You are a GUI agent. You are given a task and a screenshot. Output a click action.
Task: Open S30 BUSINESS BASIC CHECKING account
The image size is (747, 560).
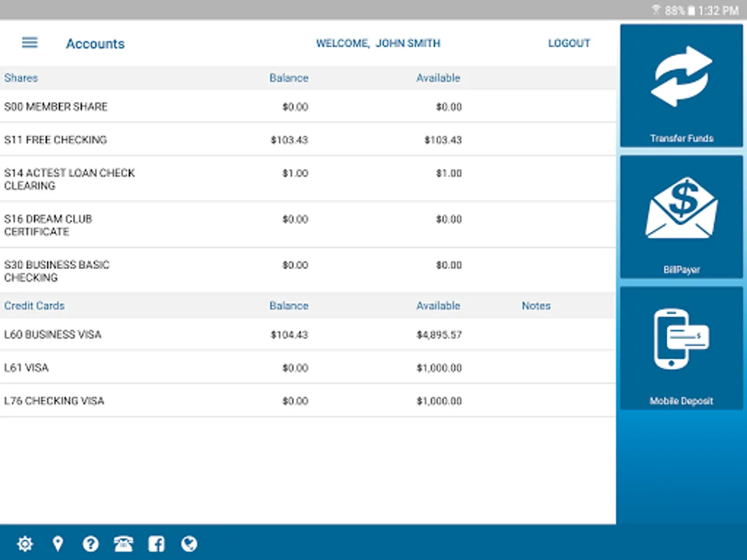(308, 271)
